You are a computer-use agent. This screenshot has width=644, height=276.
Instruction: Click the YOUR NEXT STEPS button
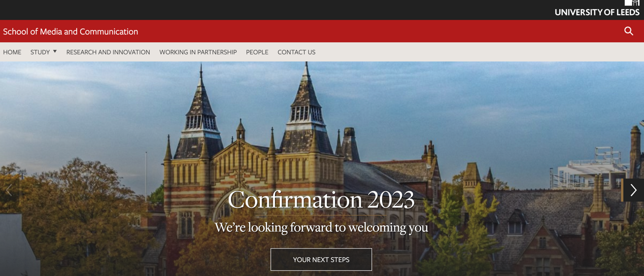coord(321,259)
